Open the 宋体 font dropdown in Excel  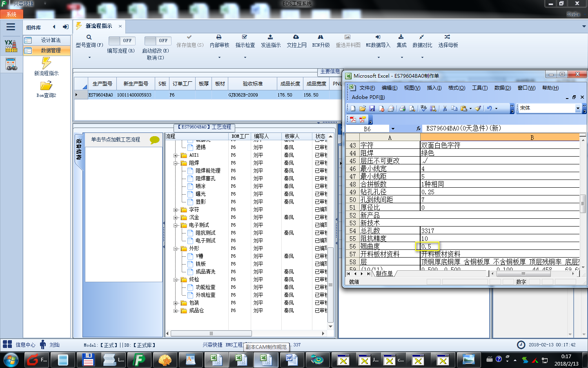click(x=578, y=108)
